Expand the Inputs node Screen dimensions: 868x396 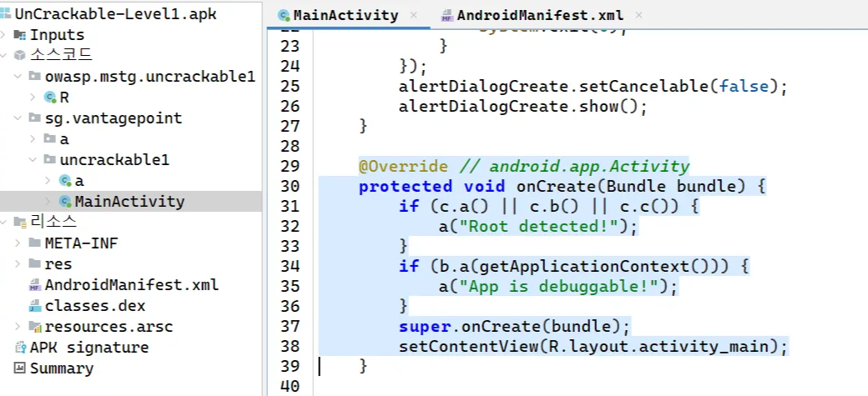tap(4, 35)
